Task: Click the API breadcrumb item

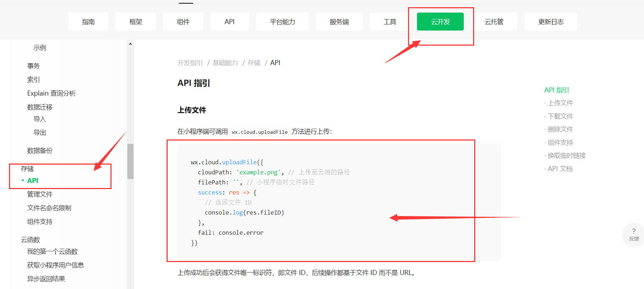Action: point(275,63)
